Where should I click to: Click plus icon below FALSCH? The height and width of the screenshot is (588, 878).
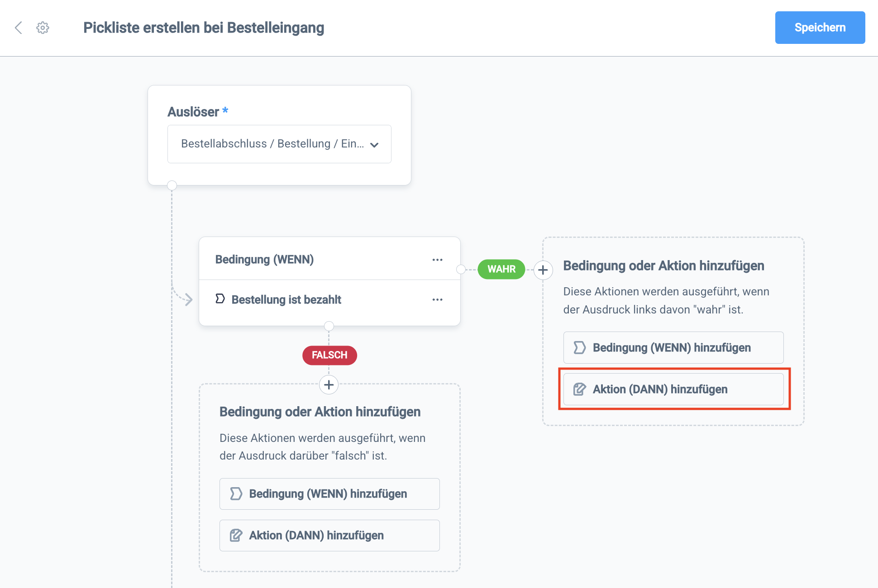329,385
